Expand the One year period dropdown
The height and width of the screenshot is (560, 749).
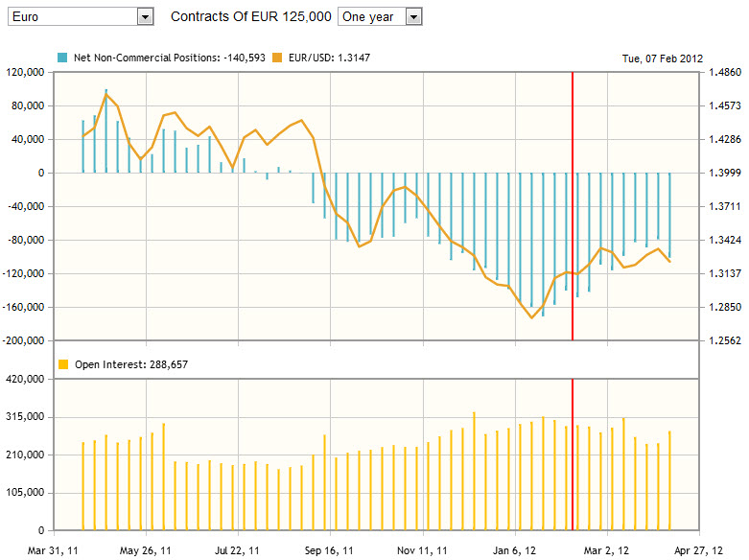(380, 16)
